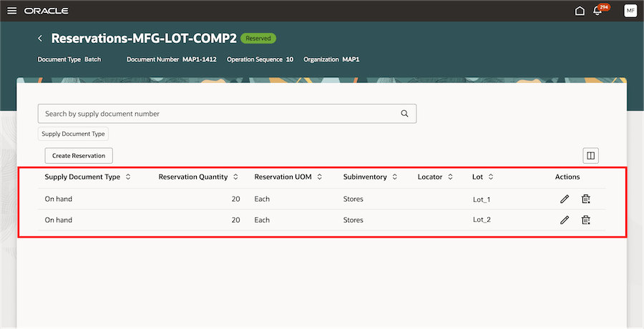Viewport: 644px width, 329px height.
Task: Click On hand in the Lot_2 row
Action: click(59, 220)
